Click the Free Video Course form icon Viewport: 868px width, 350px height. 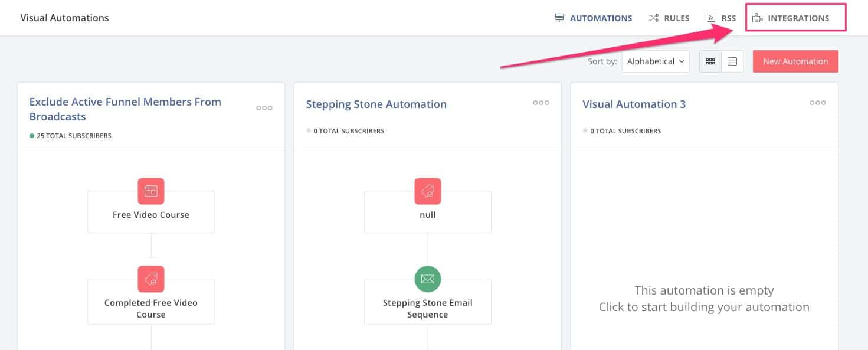(151, 191)
